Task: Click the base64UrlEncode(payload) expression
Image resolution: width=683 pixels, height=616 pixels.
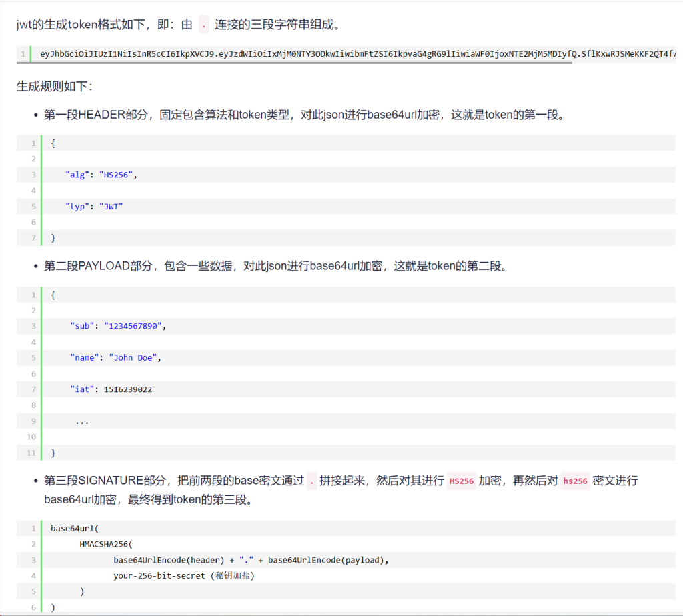Action: (x=327, y=560)
